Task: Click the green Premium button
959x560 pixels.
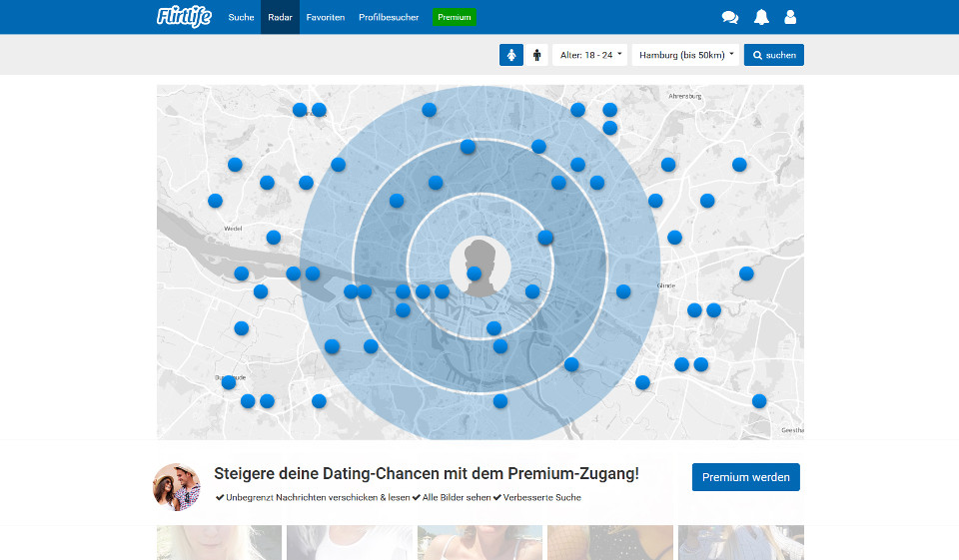Action: 455,17
